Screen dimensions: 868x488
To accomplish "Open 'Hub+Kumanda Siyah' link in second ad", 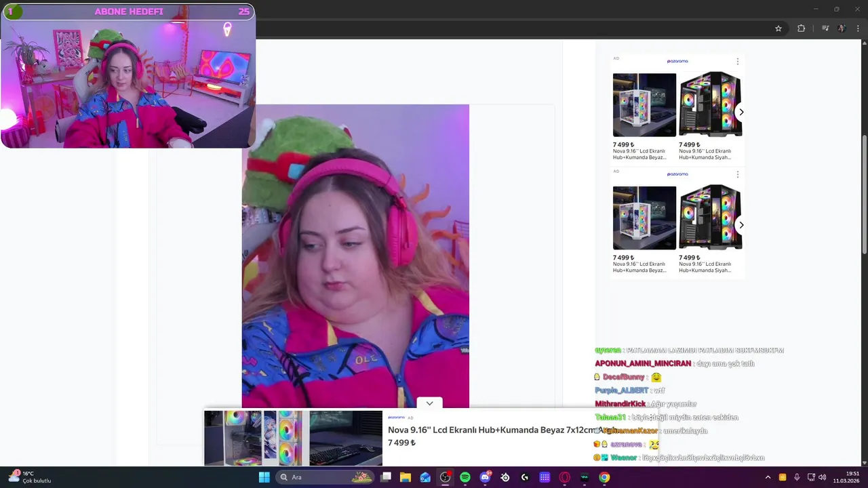I will click(705, 267).
